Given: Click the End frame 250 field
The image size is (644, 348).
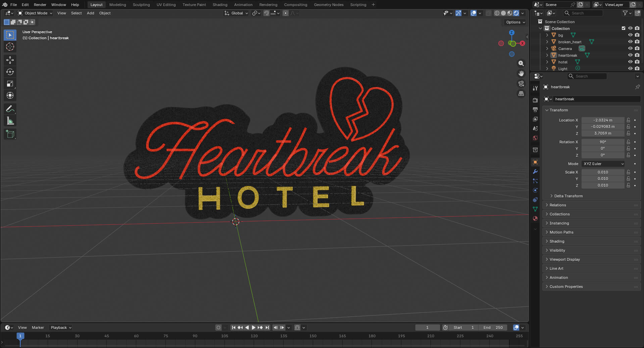Looking at the screenshot, I should 493,328.
